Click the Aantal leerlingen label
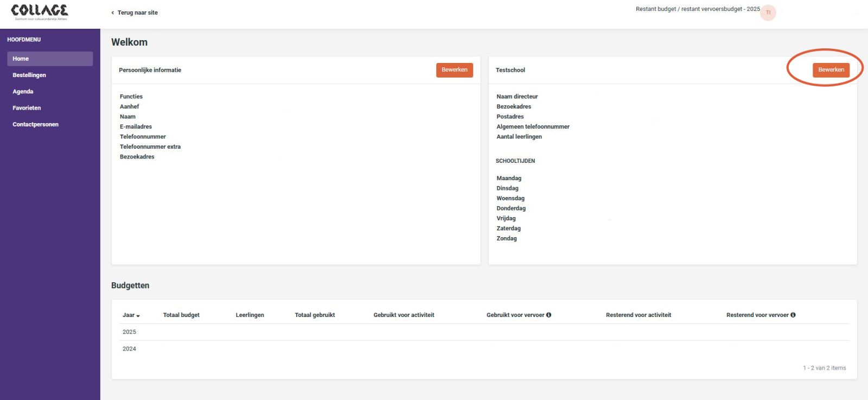Screen dimensions: 868x400 [x=519, y=137]
